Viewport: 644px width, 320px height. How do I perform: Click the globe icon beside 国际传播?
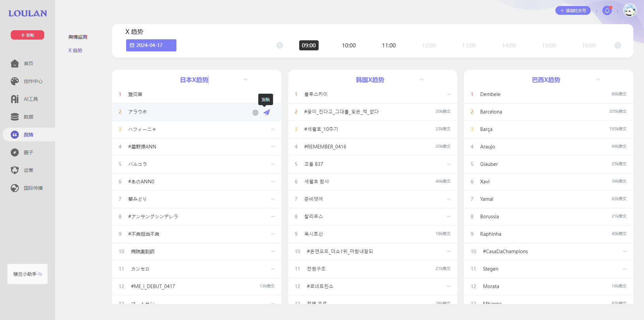tap(15, 188)
